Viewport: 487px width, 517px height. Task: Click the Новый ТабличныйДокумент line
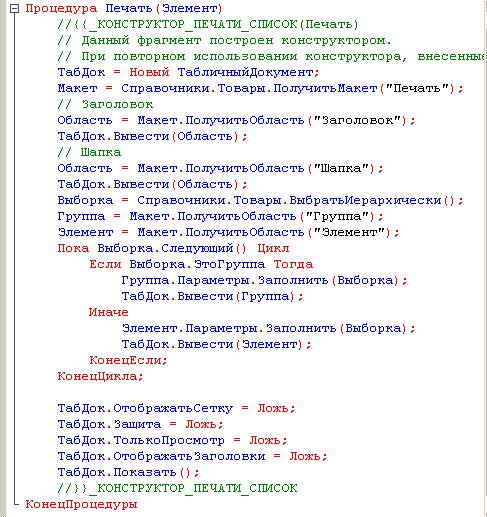pyautogui.click(x=189, y=72)
